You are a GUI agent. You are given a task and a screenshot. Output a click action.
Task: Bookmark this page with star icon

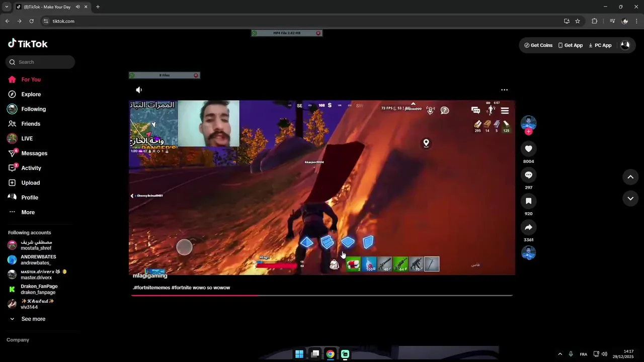click(578, 21)
